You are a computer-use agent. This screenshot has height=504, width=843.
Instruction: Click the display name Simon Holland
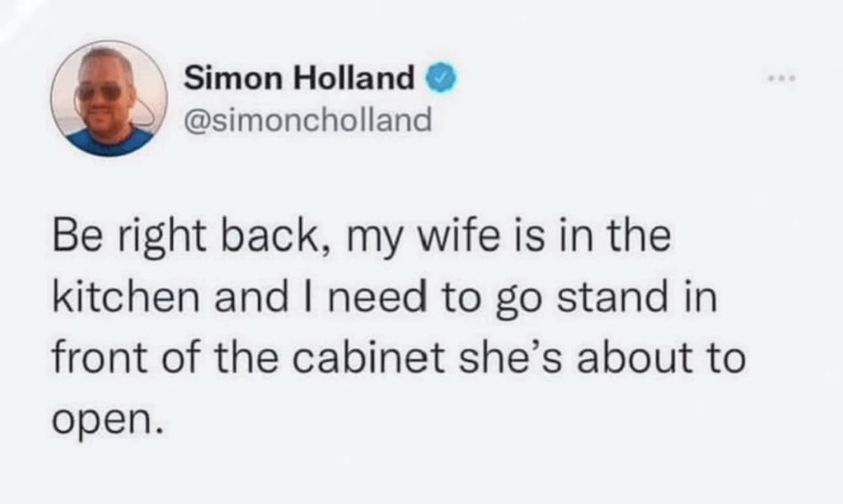point(299,77)
